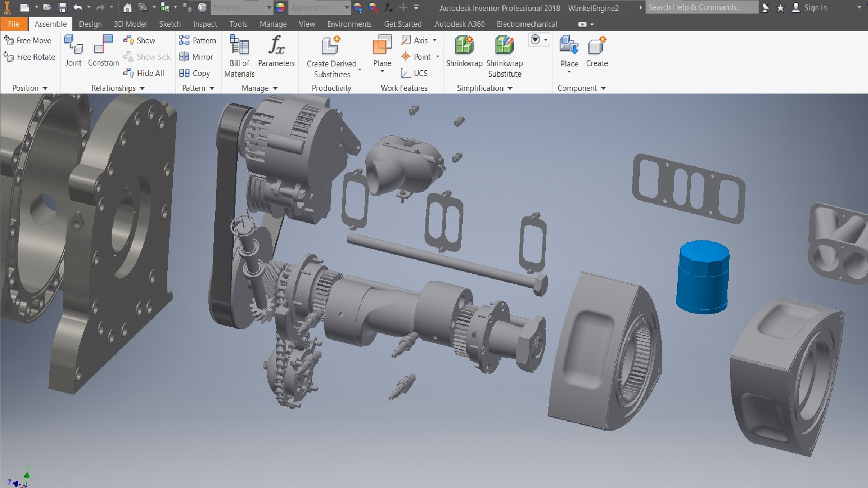The width and height of the screenshot is (868, 488).
Task: Open the Electromechanical tab
Action: tap(527, 24)
